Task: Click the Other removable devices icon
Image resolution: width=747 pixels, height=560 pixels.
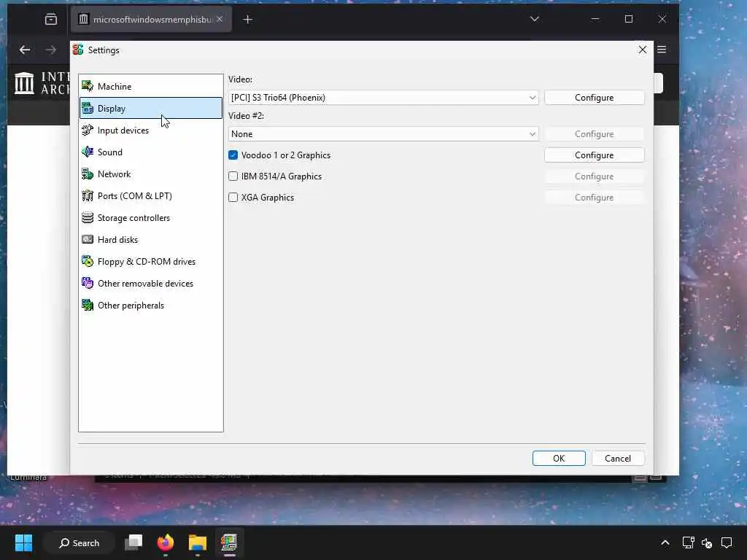Action: (88, 284)
